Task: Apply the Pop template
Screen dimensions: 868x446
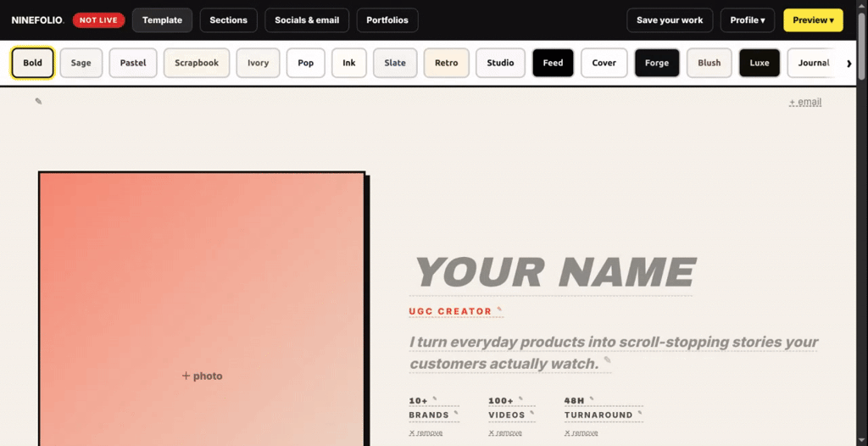Action: point(305,63)
